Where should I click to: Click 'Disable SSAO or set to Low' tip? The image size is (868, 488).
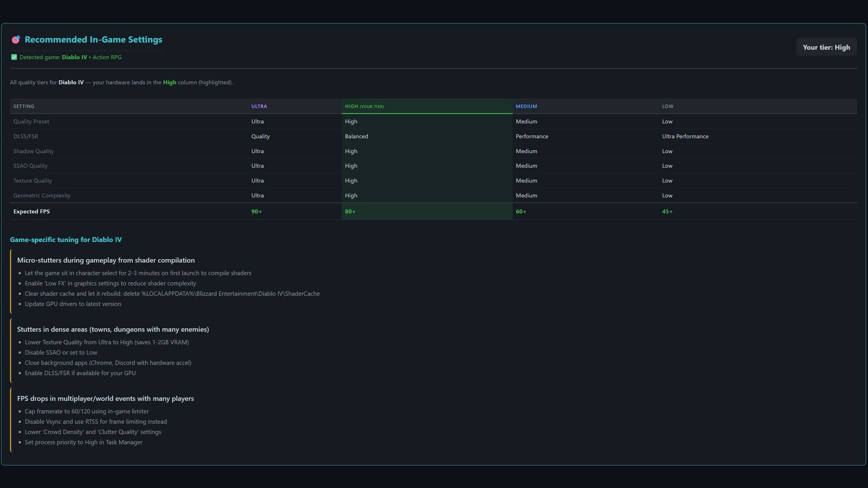coord(61,352)
